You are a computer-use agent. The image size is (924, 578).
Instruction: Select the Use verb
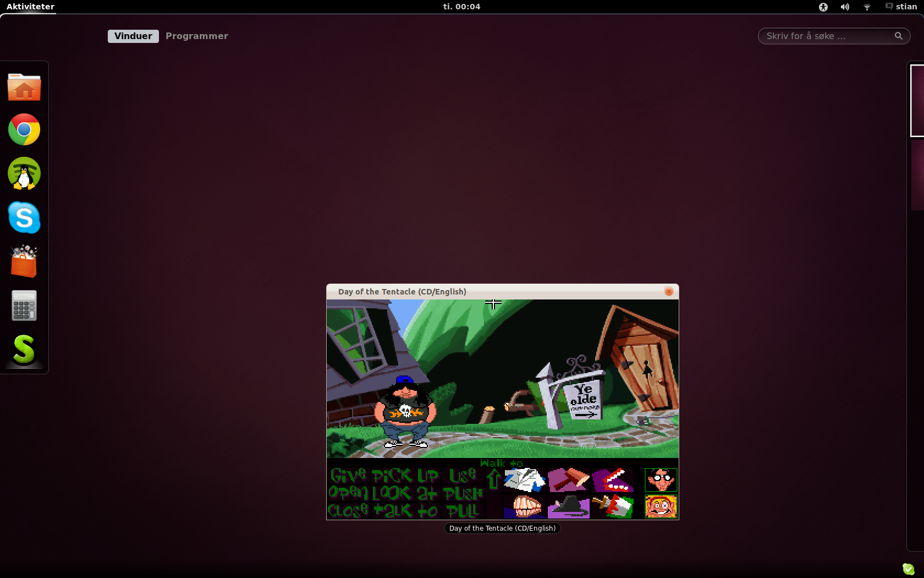point(463,475)
